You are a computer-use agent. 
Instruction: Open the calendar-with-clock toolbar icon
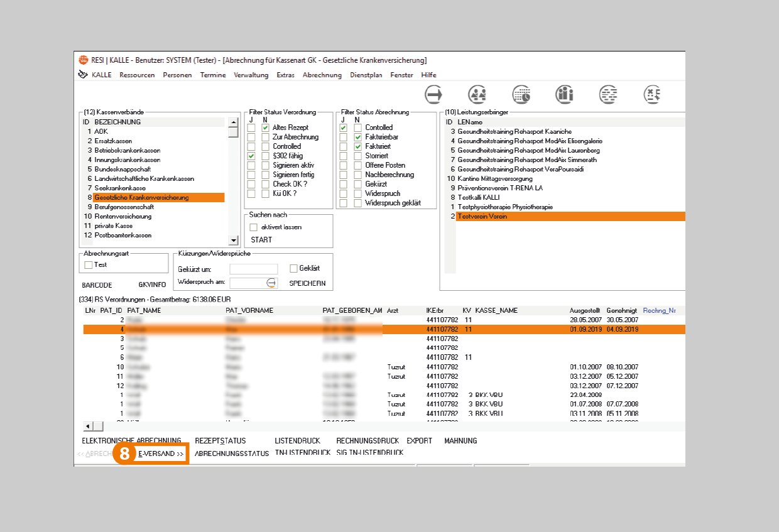click(521, 95)
